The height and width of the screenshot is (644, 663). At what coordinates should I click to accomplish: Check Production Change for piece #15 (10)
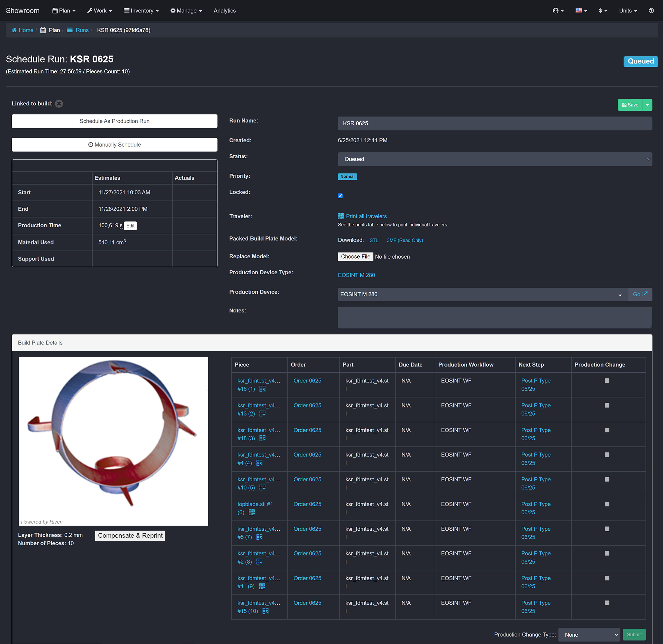click(606, 603)
